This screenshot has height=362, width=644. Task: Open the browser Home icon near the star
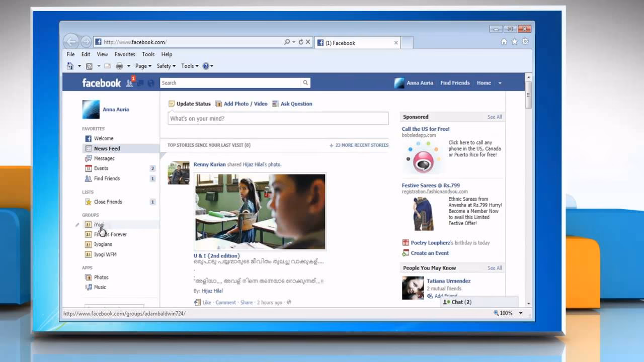[x=504, y=42]
